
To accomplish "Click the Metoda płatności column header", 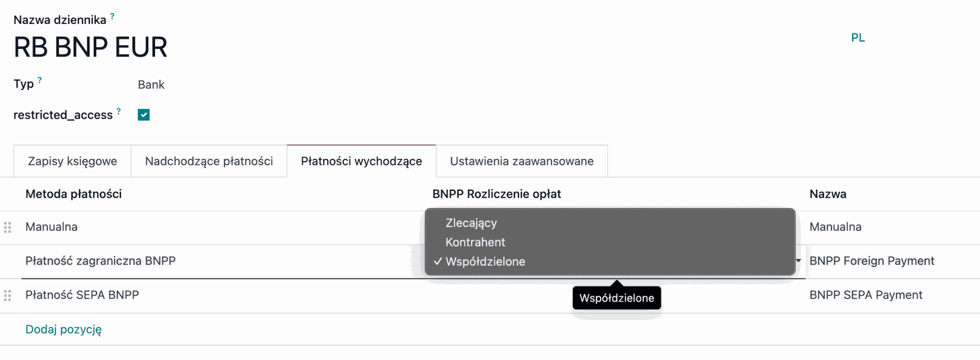I will [x=73, y=194].
